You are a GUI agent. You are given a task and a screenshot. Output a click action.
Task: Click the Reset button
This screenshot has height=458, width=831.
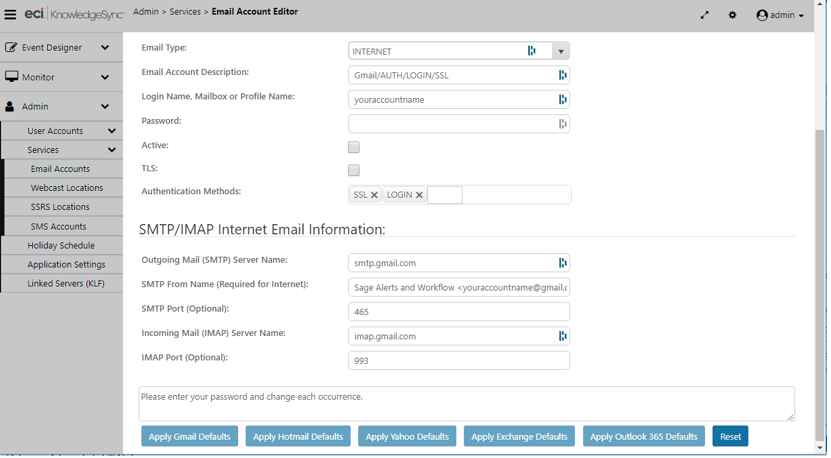[730, 437]
